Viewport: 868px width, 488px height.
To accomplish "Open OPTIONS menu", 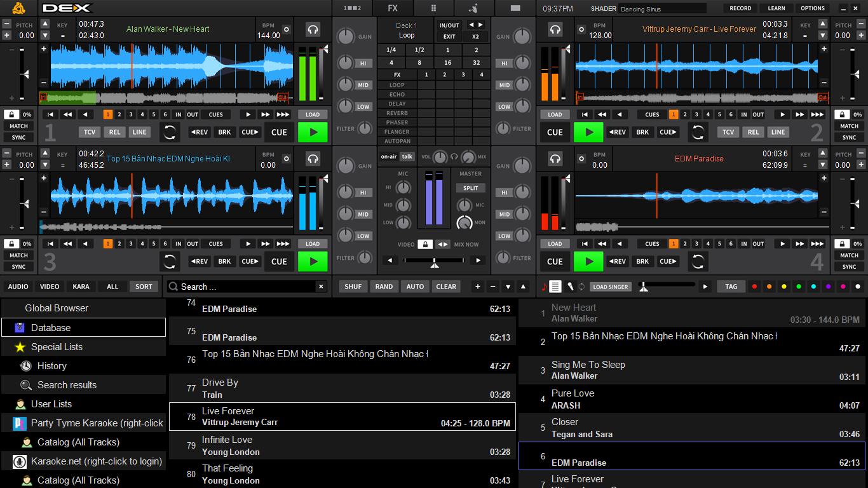I will (813, 8).
